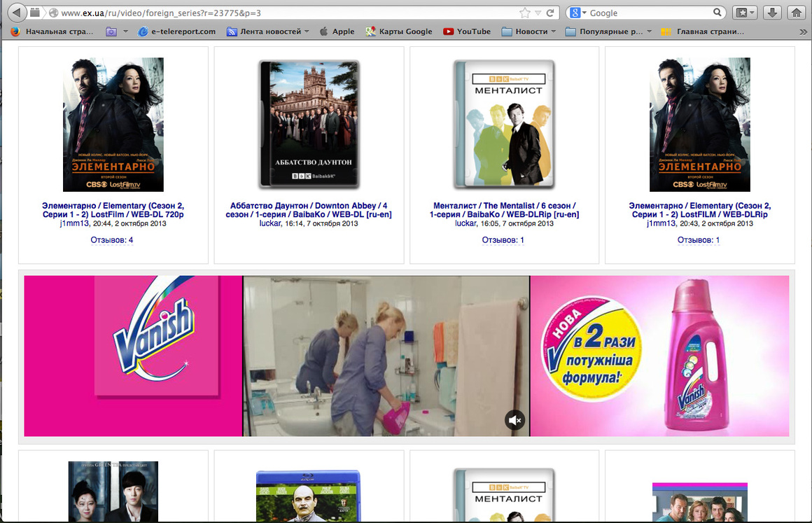812x523 pixels.
Task: Expand the 'Популярные р...' dropdown arrow
Action: point(649,32)
